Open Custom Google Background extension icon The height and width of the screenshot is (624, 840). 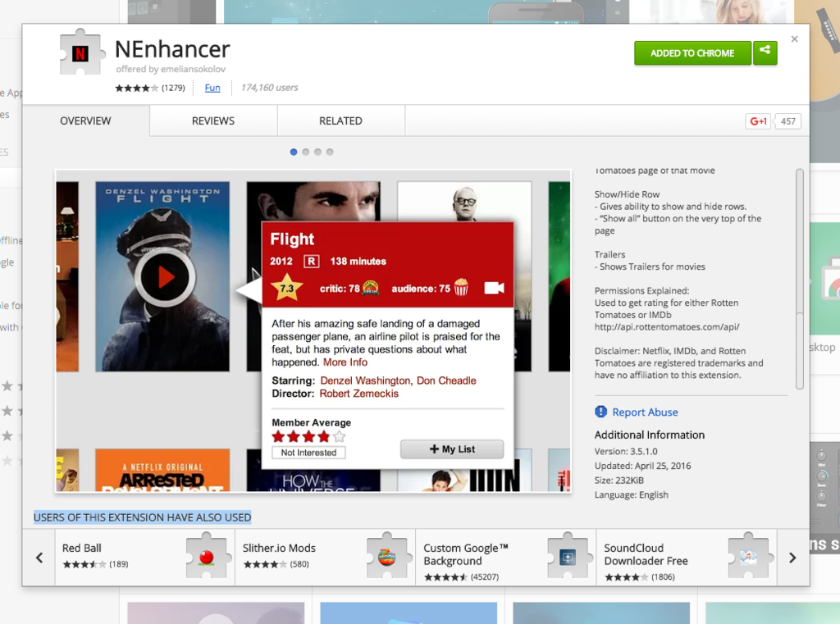pos(568,557)
